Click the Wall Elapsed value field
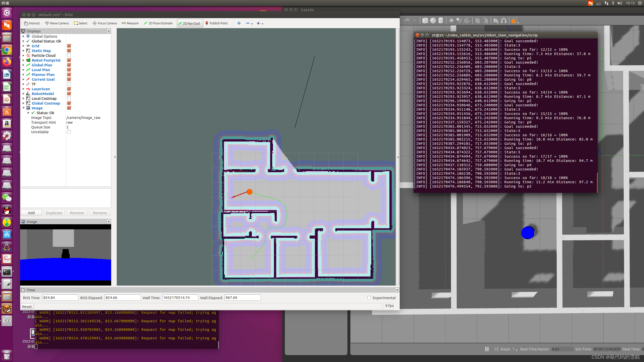 (x=243, y=298)
